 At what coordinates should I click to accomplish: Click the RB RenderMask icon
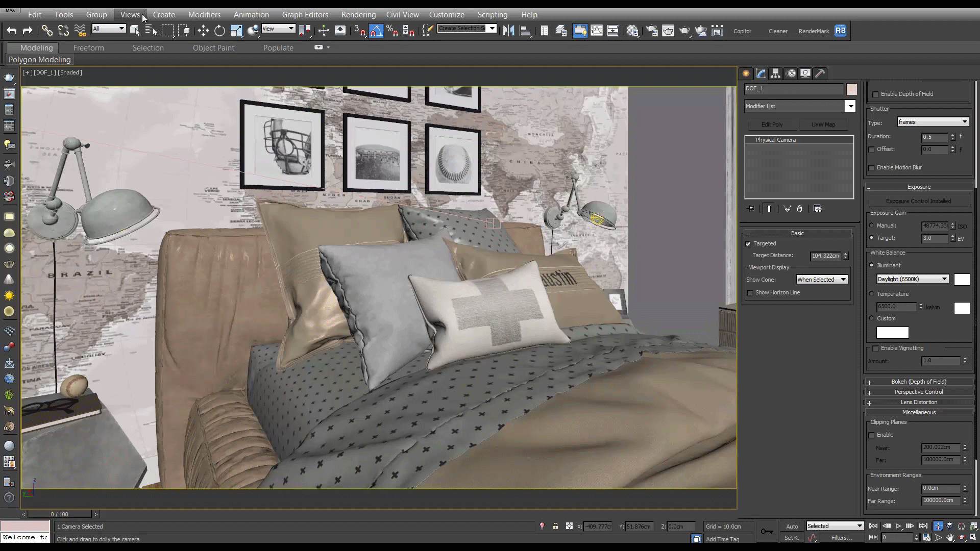click(x=840, y=31)
